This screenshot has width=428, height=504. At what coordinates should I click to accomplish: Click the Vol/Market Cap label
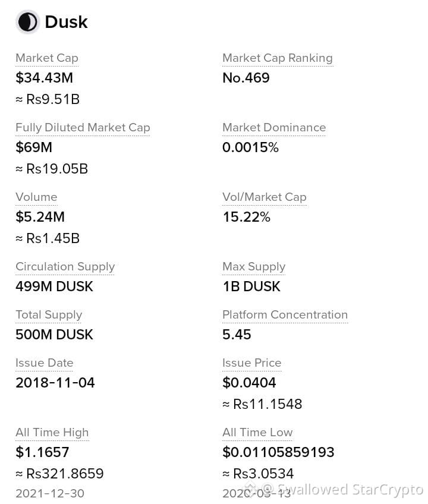point(265,197)
